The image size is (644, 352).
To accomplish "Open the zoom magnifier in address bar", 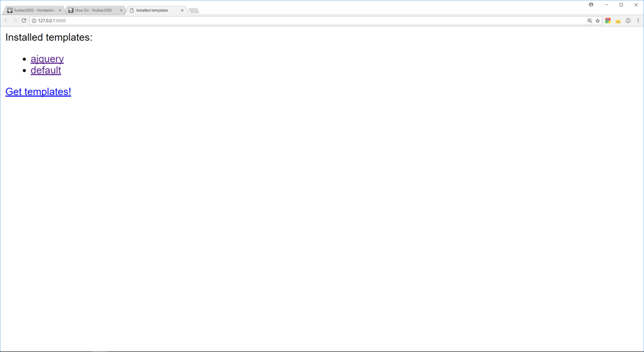I will click(590, 21).
